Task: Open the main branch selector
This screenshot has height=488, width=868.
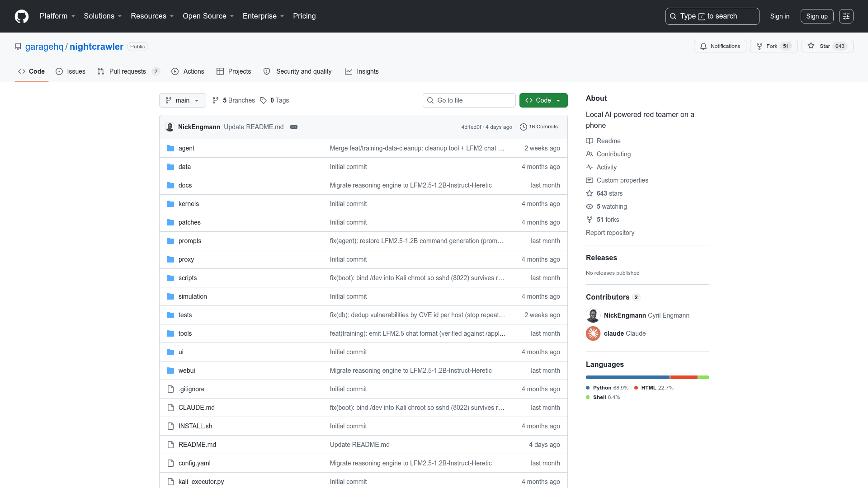Action: (183, 100)
